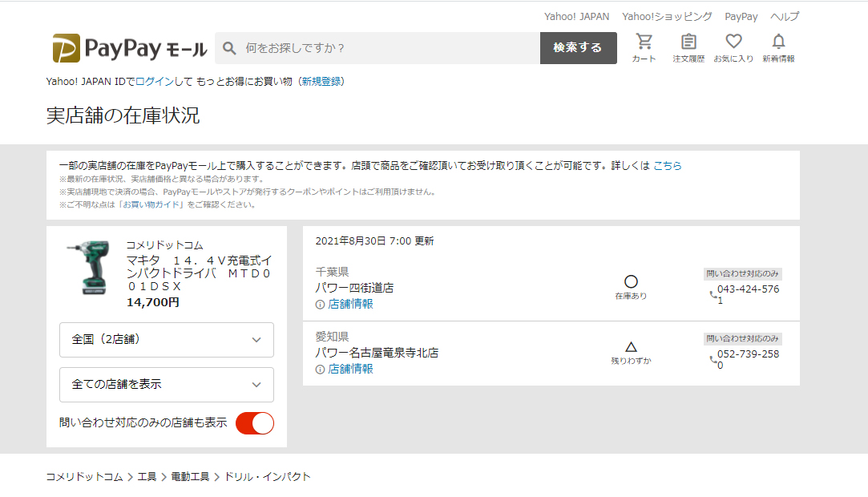868x497 pixels.
Task: Open 店舗情報 link for パワー四街道店
Action: (350, 304)
